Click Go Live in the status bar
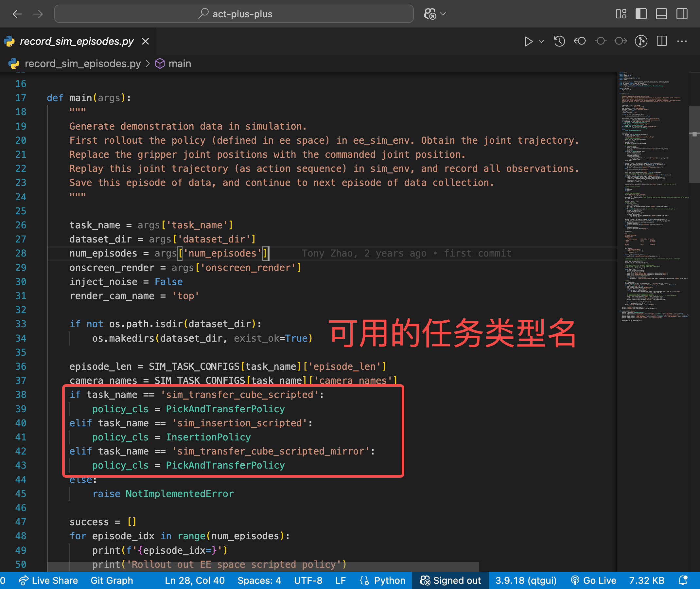 tap(593, 580)
